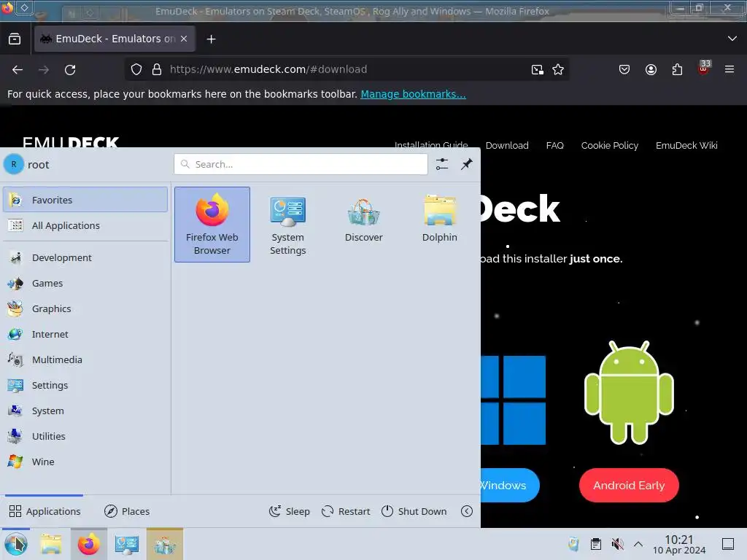Pin the application launcher open

(466, 164)
